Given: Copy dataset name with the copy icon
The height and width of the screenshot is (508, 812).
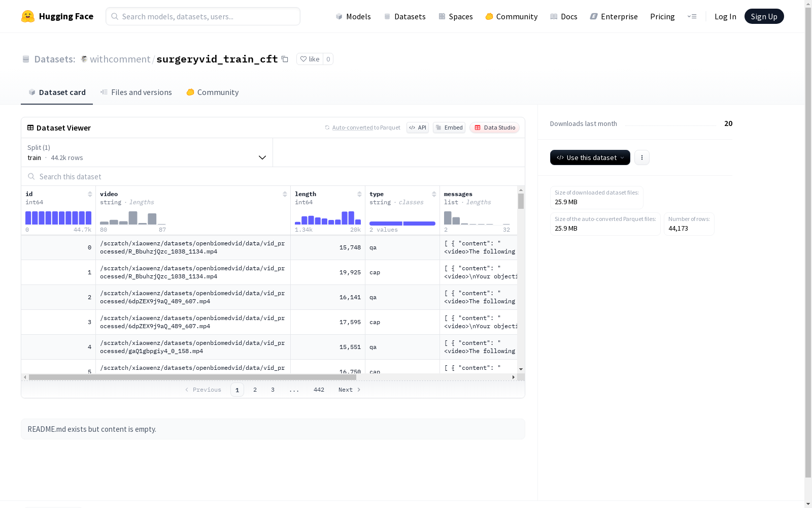Looking at the screenshot, I should (285, 59).
